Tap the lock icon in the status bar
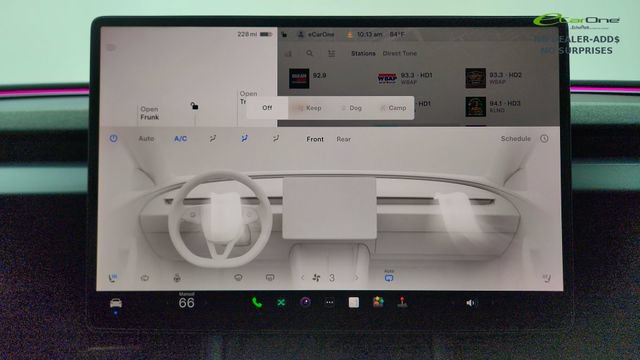The image size is (640, 360). coord(284,35)
